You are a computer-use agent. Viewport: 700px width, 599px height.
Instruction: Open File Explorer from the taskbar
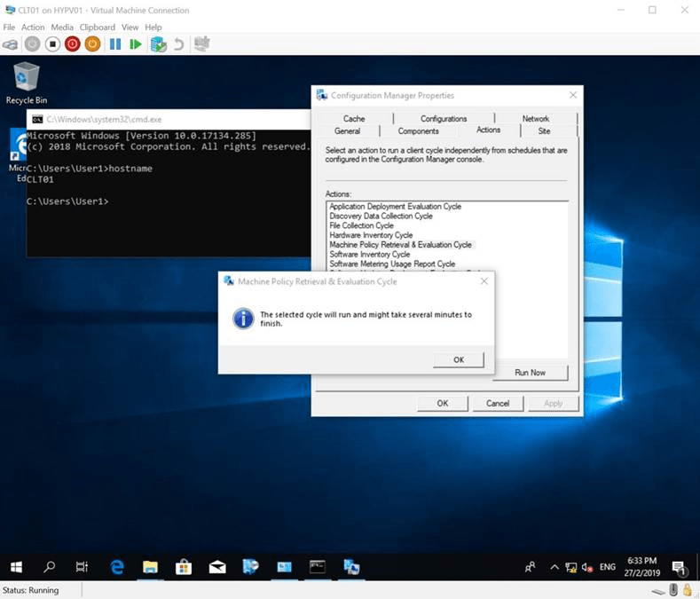point(150,566)
